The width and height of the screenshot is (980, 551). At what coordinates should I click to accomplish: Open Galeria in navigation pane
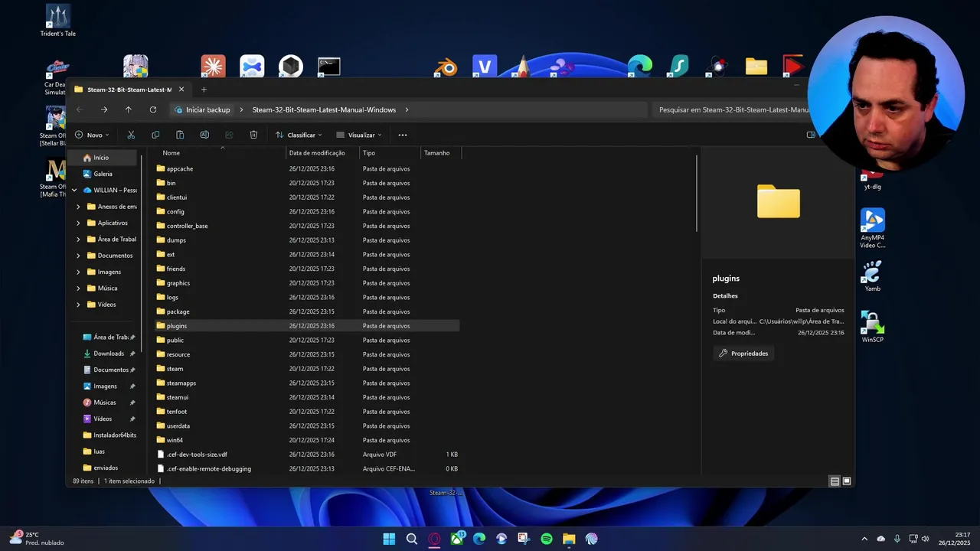click(102, 174)
